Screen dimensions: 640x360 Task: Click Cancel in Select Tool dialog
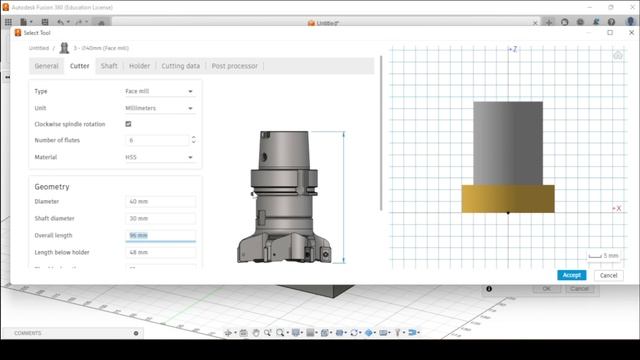pos(609,275)
